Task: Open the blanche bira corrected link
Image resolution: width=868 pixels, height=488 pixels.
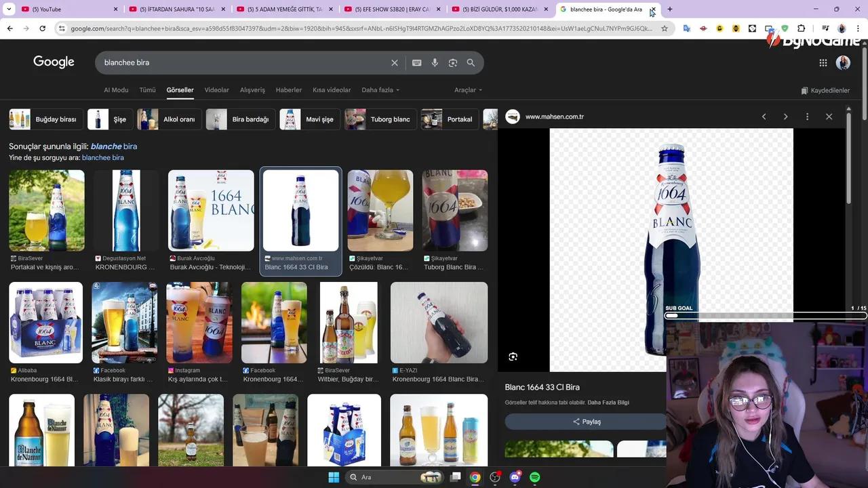Action: coord(114,146)
